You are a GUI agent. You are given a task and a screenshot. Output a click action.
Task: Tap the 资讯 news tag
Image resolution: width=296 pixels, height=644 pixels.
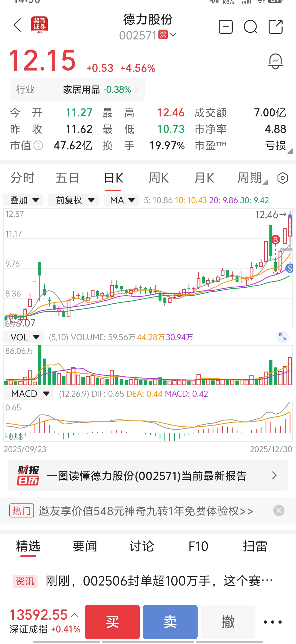point(25,581)
